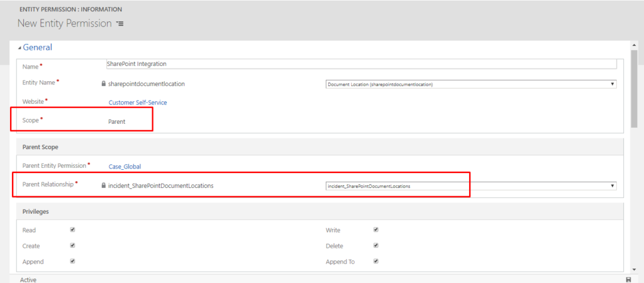Select the Scope field value Parent
Viewport: 644px width, 283px height.
pyautogui.click(x=116, y=122)
